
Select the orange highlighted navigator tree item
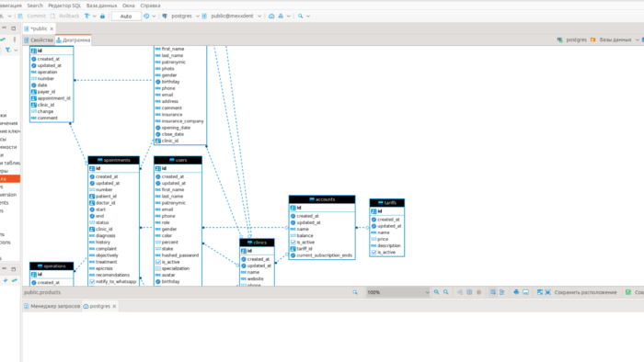(10, 179)
